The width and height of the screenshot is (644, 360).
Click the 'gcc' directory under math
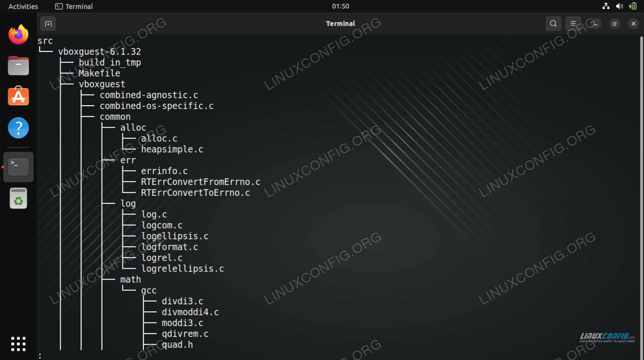(x=149, y=290)
